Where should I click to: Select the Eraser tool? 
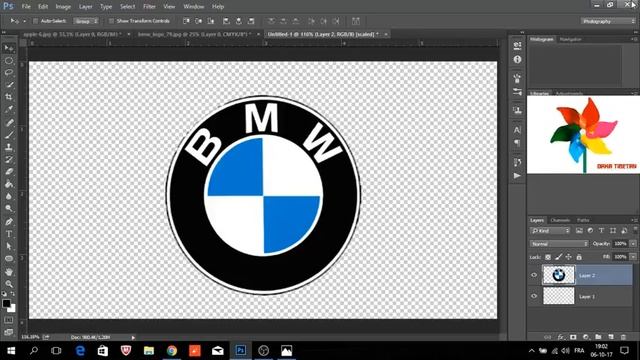click(x=9, y=172)
